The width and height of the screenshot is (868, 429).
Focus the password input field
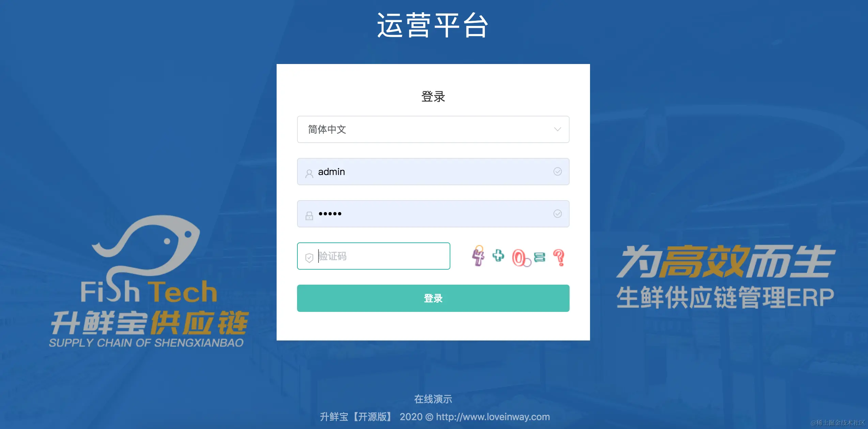433,214
